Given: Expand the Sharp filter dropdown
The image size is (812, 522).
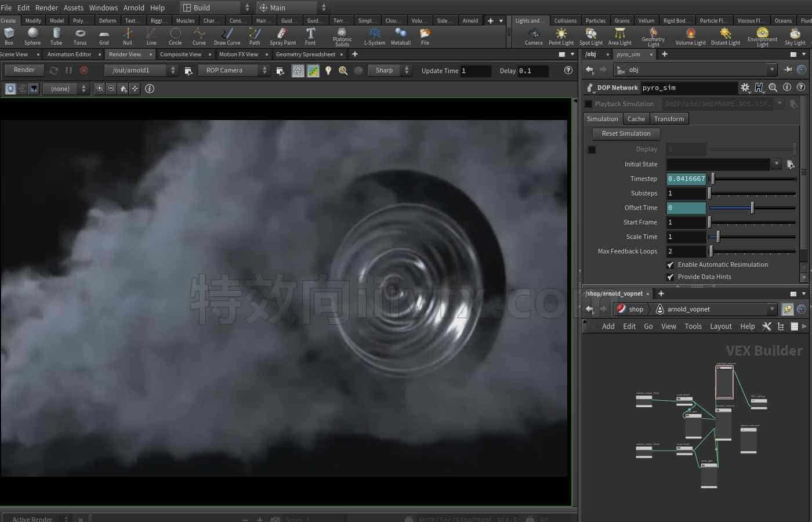Looking at the screenshot, I should (389, 70).
